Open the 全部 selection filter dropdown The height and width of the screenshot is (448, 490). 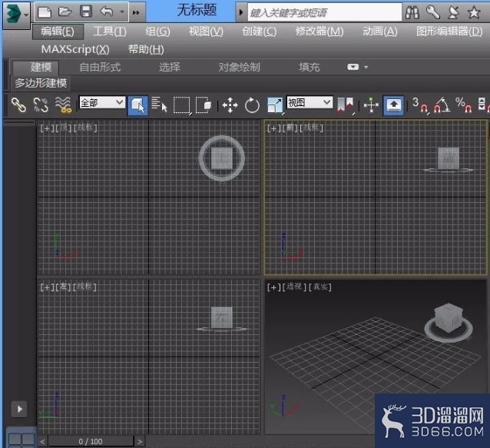tap(102, 102)
